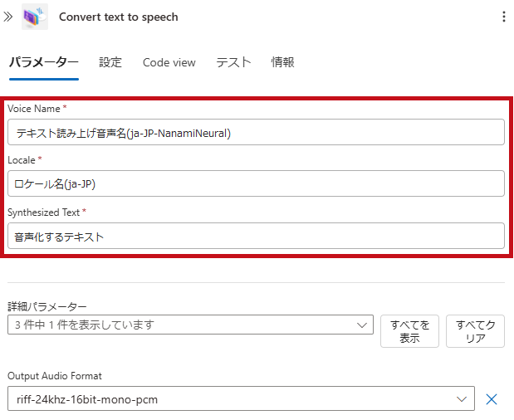Click the すべてクリア button
This screenshot has height=420, width=514.
(475, 331)
